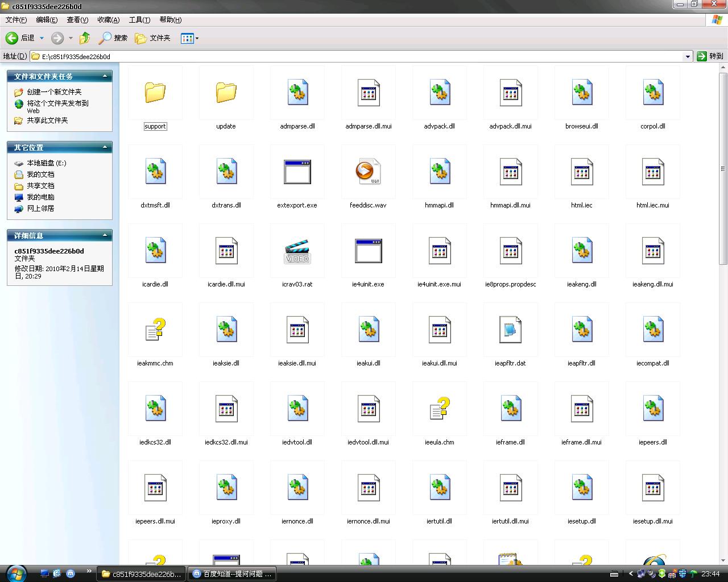Click 创建一个新文件夹 link

tap(54, 92)
